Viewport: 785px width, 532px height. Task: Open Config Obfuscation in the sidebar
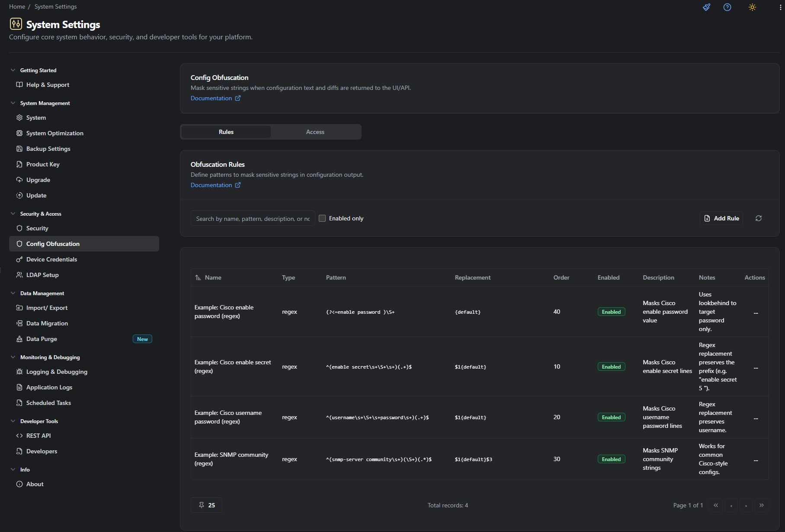click(x=53, y=243)
